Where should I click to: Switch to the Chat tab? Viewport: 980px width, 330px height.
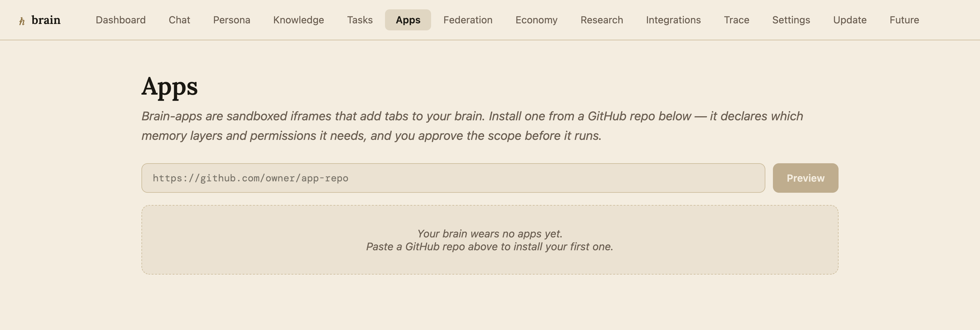179,20
